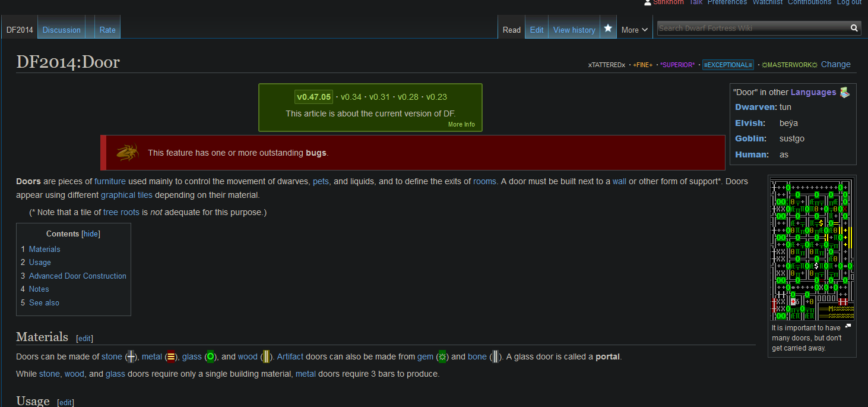Jump to Advanced Door Construction section
The height and width of the screenshot is (407, 868).
78,276
